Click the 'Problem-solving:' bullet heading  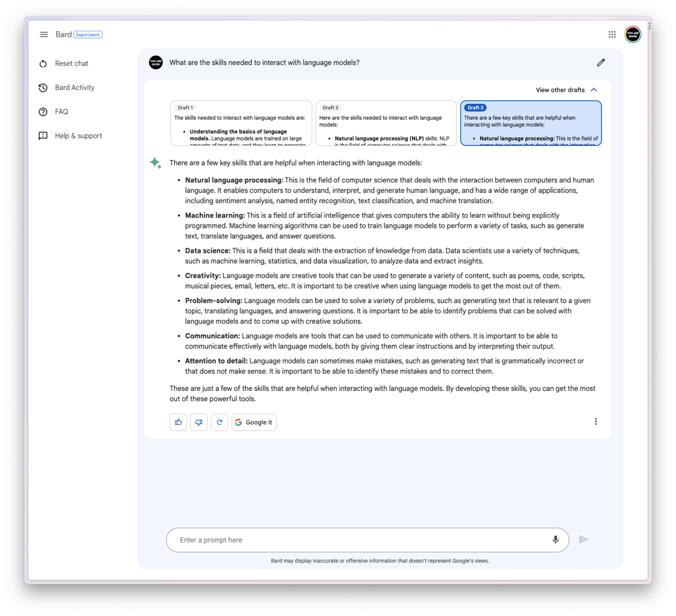[x=214, y=300]
